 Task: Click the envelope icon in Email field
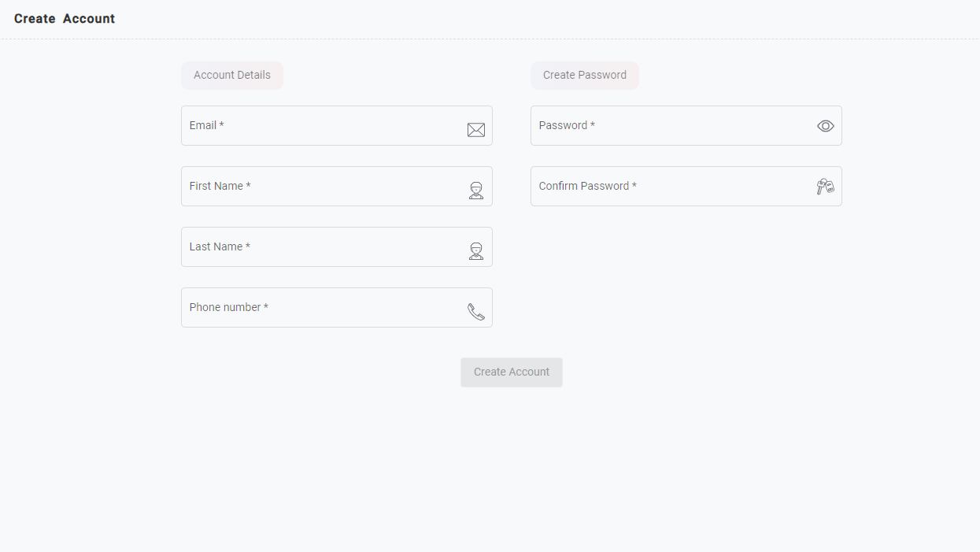(x=475, y=130)
